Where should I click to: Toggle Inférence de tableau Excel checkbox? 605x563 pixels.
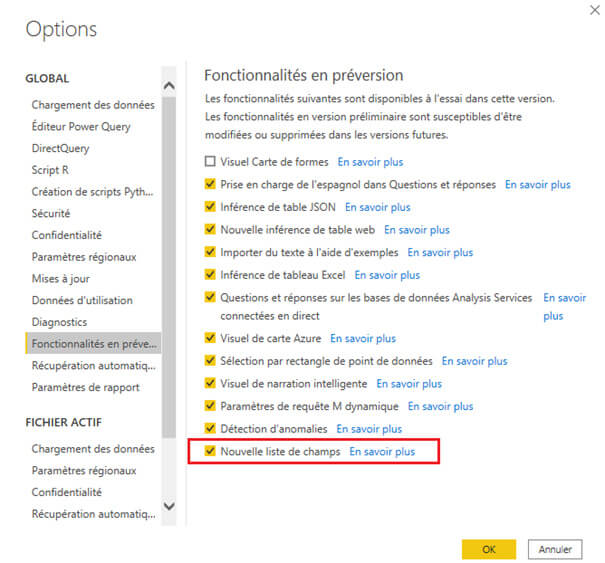point(210,274)
